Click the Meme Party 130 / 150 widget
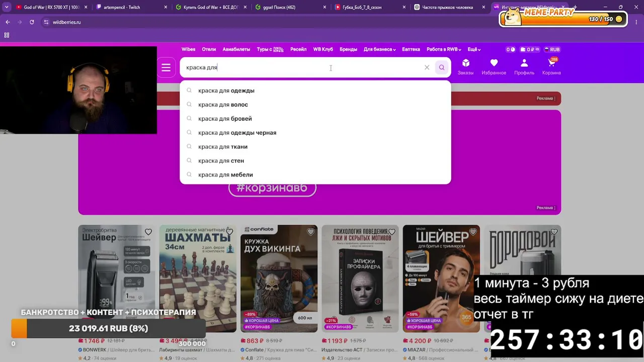 coord(563,18)
